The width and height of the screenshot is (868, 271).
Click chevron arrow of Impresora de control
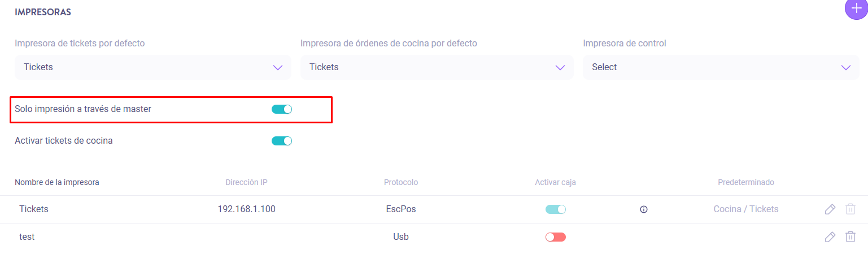(x=845, y=67)
